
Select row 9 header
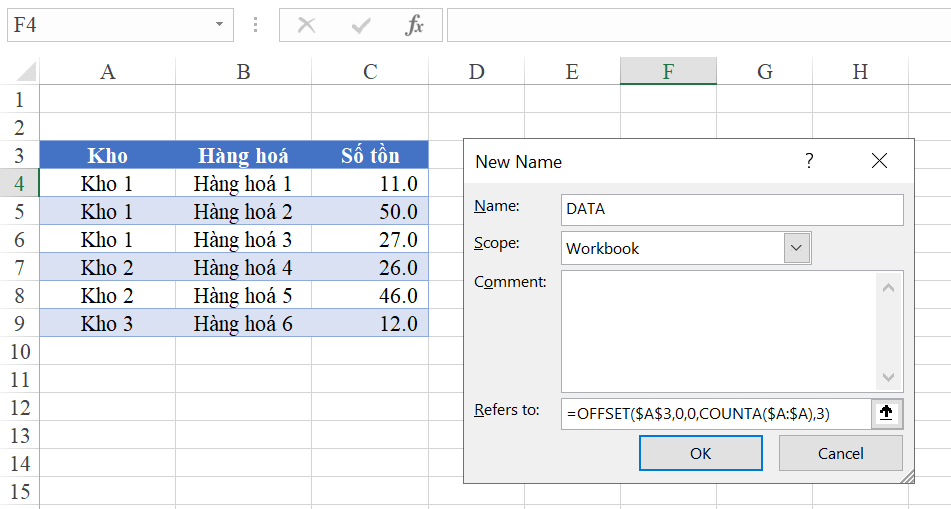(x=19, y=323)
